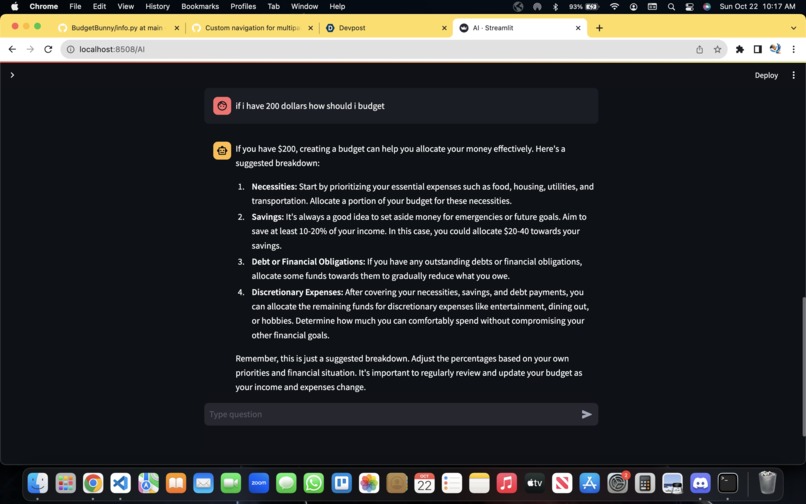Open a new tab with the plus button

[599, 28]
